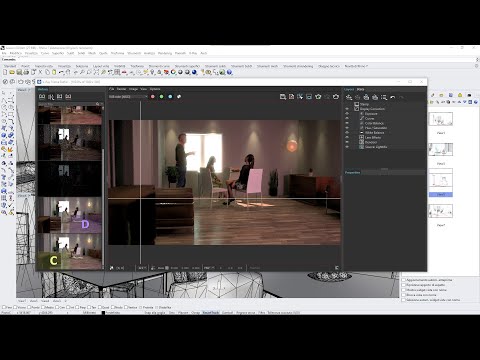Select the very dark history render thumbnail

70,178
